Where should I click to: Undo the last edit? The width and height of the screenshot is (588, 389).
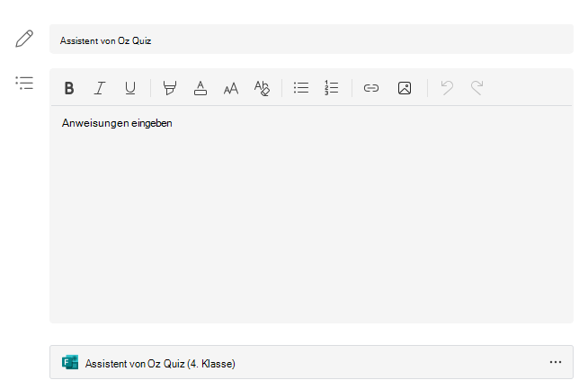tap(447, 88)
